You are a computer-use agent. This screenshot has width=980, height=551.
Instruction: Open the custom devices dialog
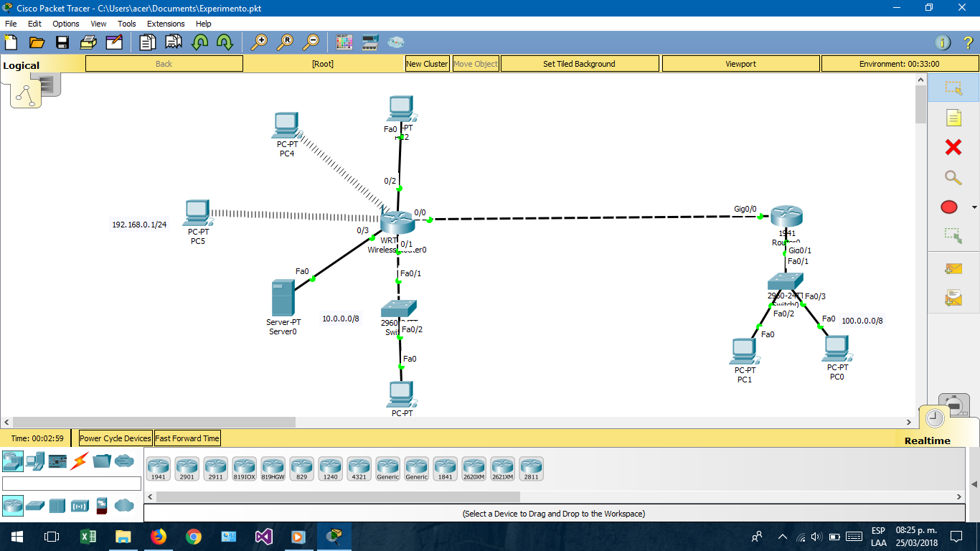pos(370,42)
